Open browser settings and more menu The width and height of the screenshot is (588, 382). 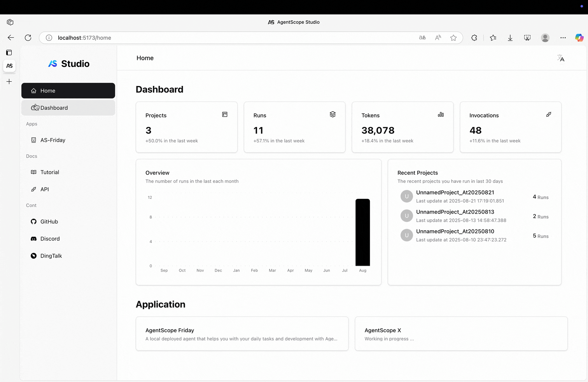pos(563,38)
